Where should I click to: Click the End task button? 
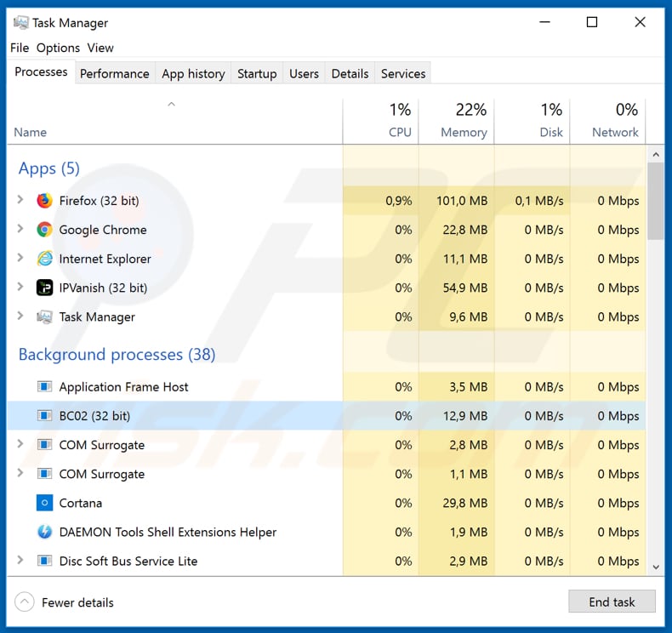pos(612,602)
